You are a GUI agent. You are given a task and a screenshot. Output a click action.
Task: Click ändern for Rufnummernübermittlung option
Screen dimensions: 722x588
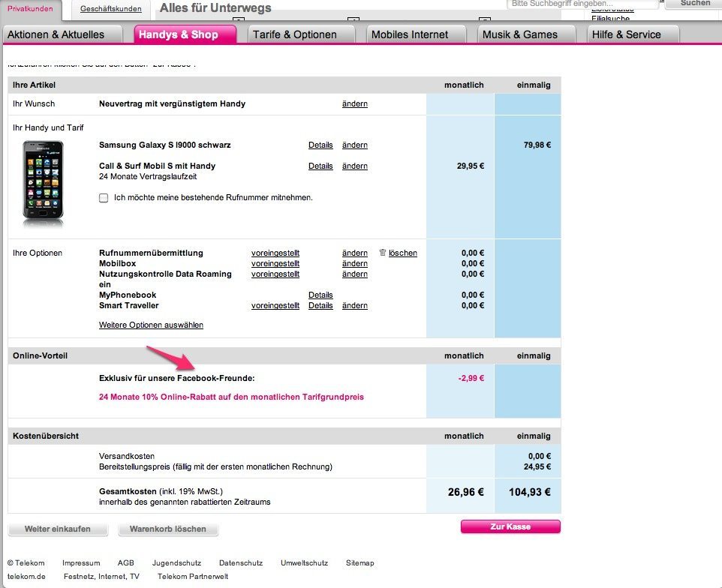(354, 253)
